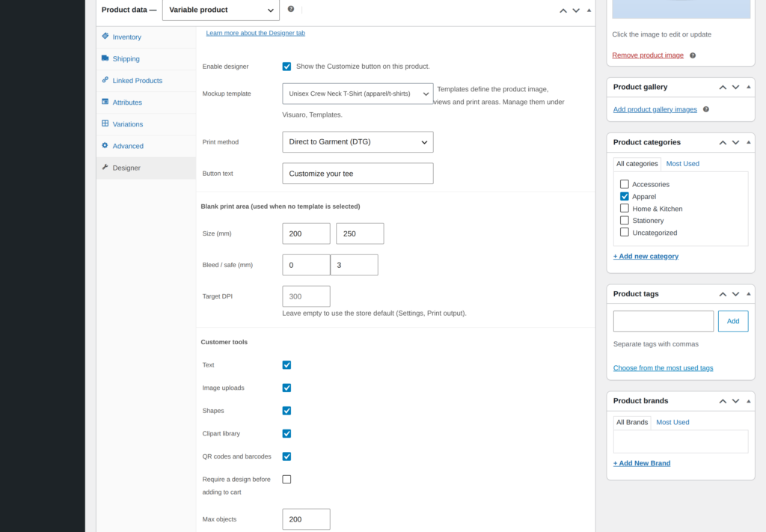Move Product categories panel down

point(736,142)
